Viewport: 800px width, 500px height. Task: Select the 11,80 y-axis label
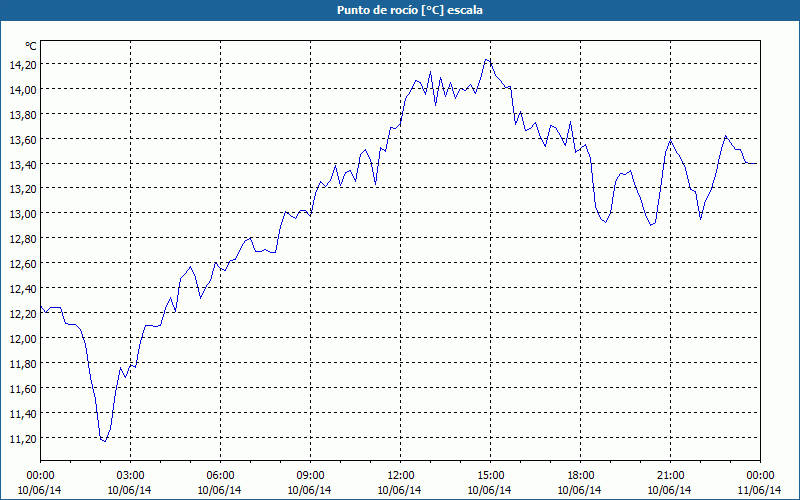[x=23, y=364]
